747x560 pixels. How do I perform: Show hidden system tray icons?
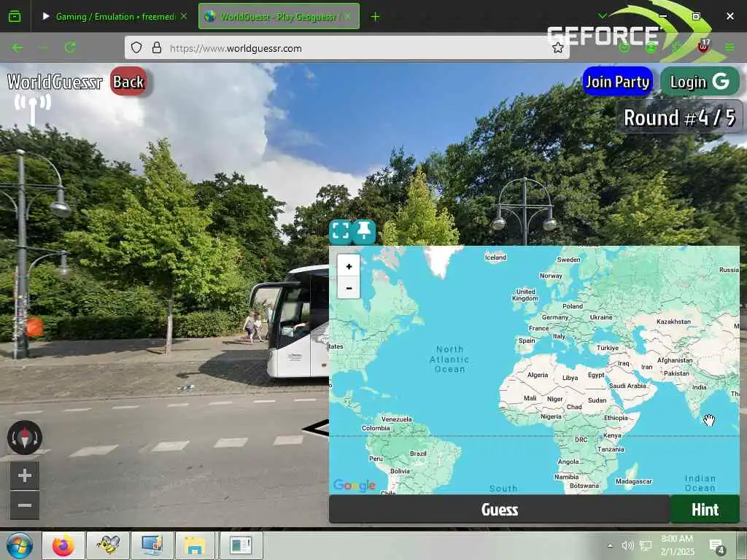tap(610, 545)
